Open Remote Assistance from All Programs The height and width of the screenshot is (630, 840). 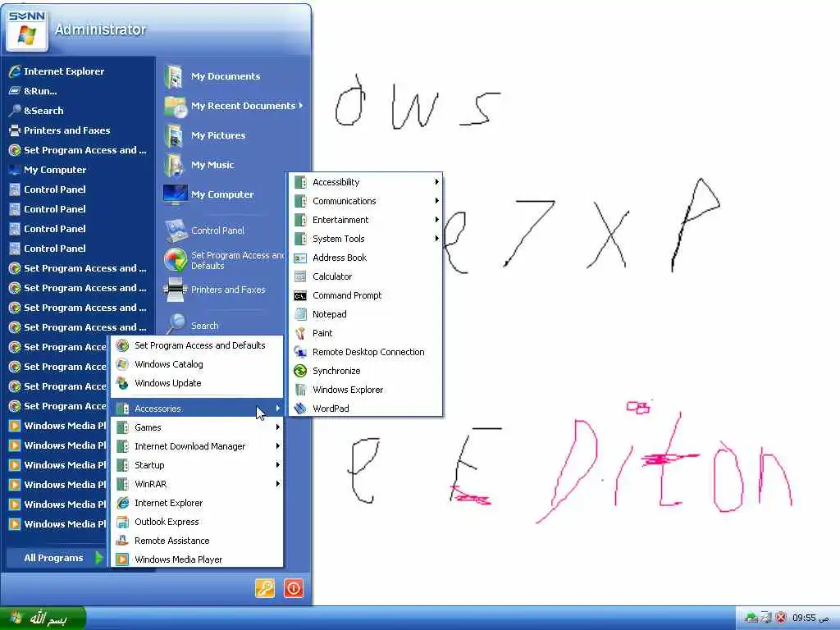click(x=197, y=541)
